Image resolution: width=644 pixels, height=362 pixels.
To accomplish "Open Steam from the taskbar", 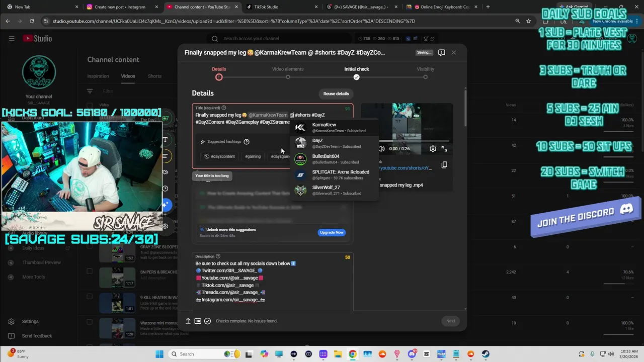I will 486,354.
